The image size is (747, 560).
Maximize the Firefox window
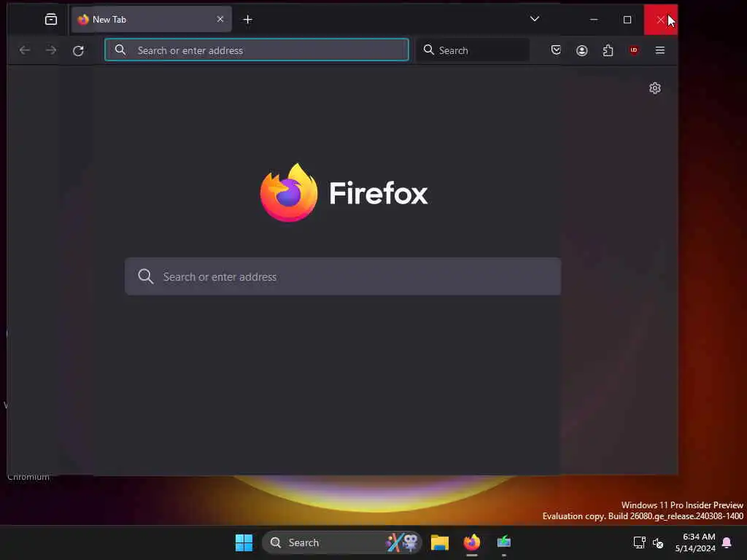click(x=627, y=19)
